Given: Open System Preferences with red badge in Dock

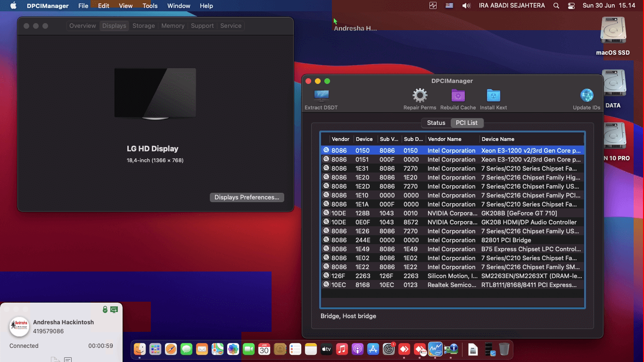Looking at the screenshot, I should coord(388,349).
